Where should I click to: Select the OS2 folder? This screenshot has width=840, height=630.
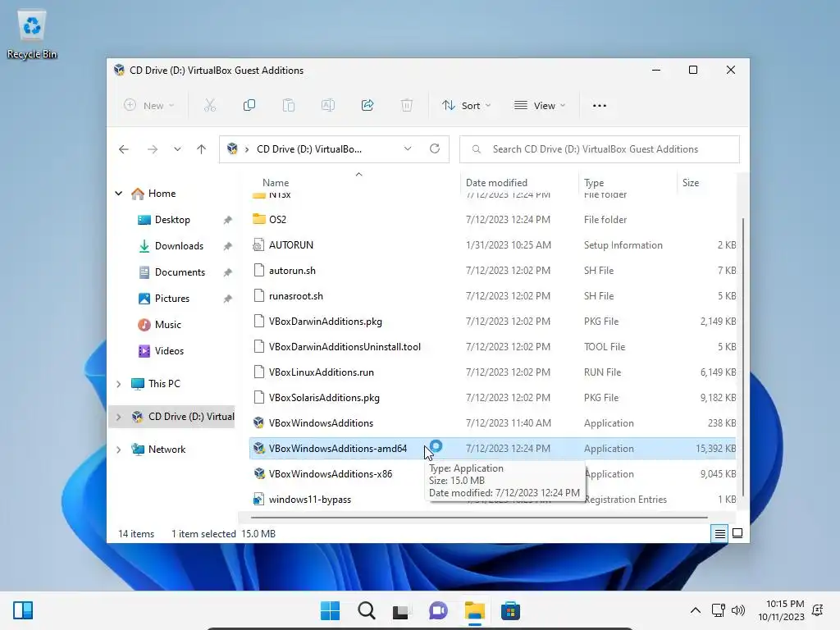[277, 220]
